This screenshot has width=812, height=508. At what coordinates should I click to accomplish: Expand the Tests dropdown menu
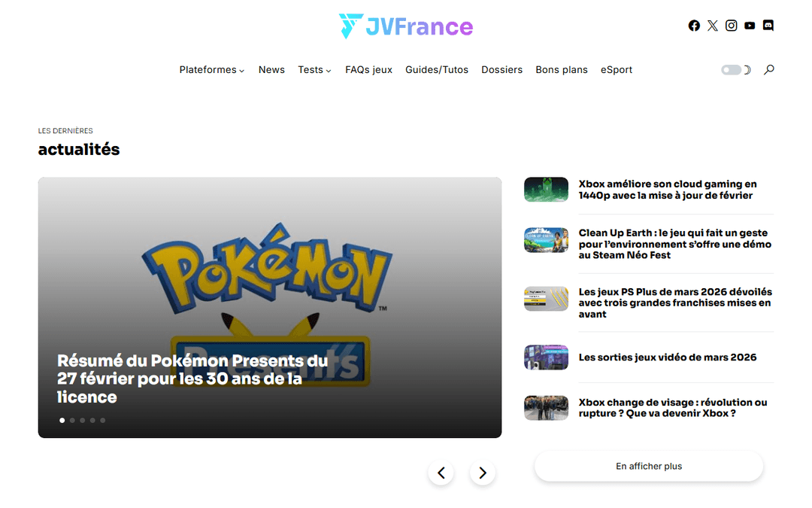pyautogui.click(x=314, y=69)
